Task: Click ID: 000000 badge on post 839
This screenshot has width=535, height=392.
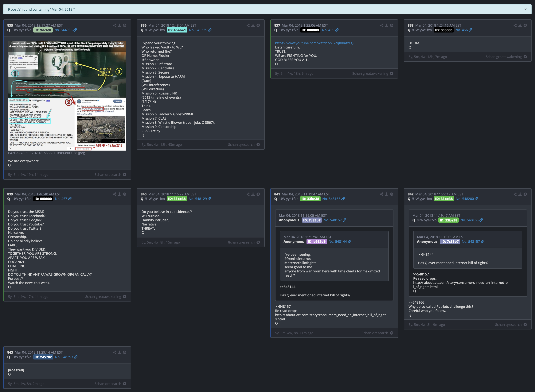Action: pos(43,199)
